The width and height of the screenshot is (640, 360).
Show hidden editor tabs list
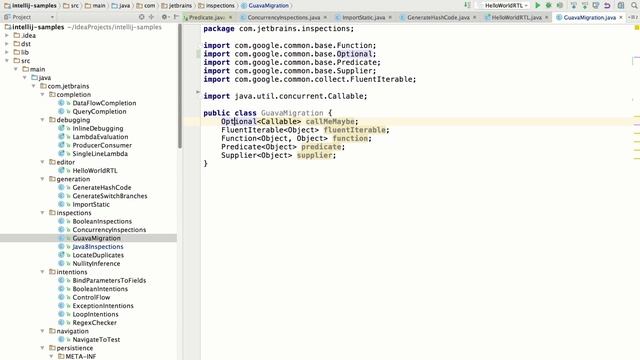tap(634, 17)
